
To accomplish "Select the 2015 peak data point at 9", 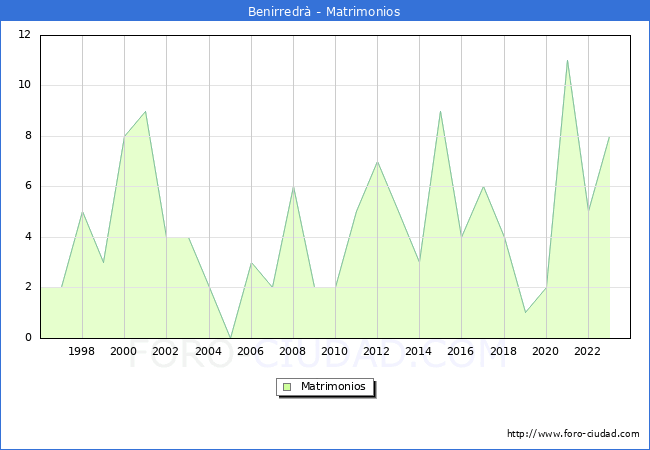I will [440, 111].
